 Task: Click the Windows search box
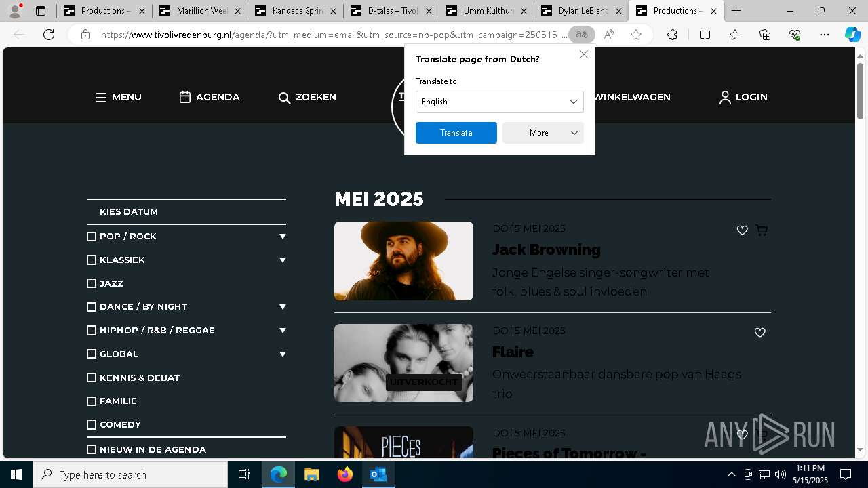click(130, 474)
